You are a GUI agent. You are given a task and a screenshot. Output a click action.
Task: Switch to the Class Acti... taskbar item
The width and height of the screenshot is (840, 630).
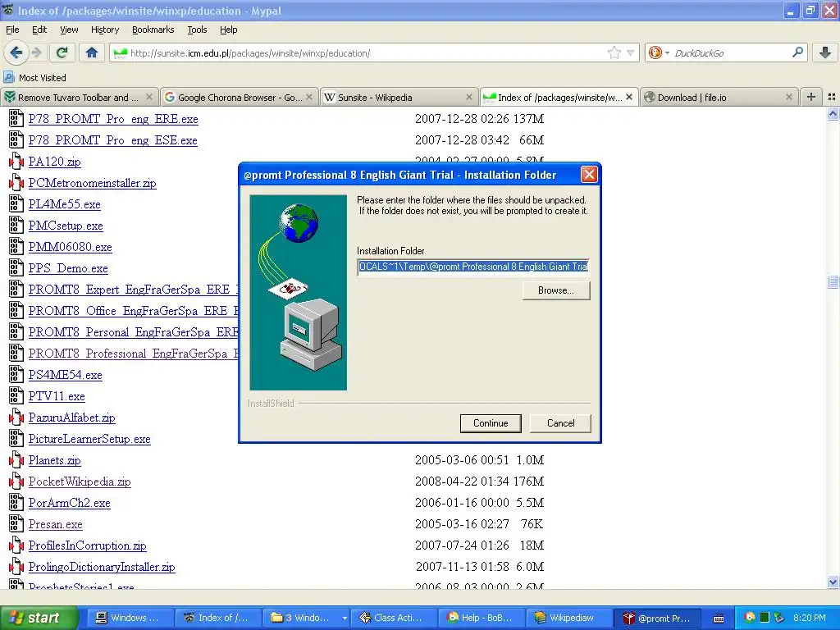pyautogui.click(x=393, y=618)
